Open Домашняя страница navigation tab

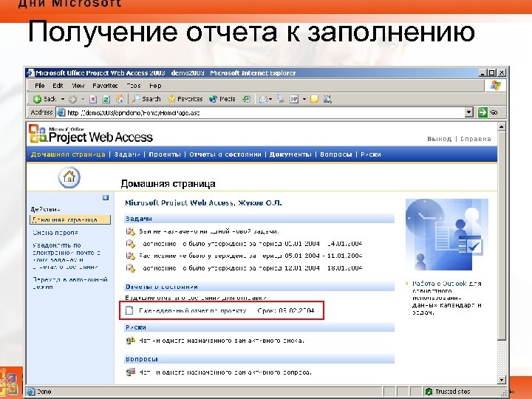coord(68,154)
